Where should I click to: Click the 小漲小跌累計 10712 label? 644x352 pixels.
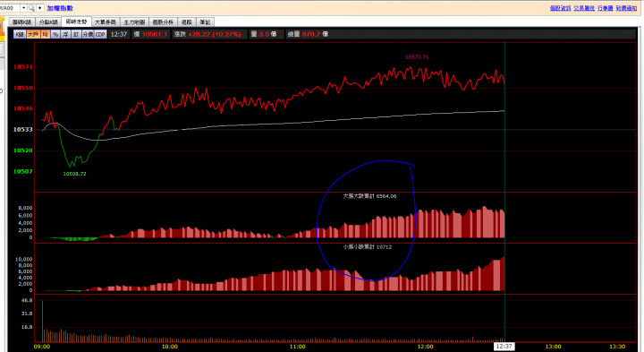click(x=368, y=247)
